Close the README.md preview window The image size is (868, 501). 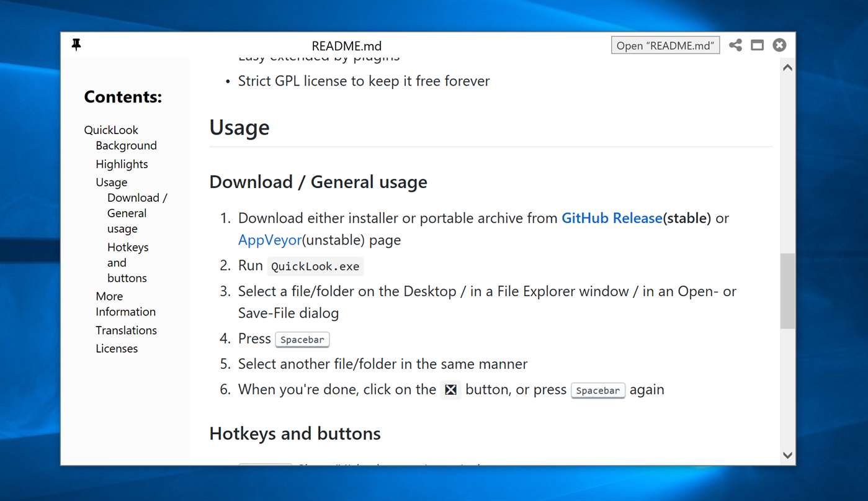tap(779, 45)
